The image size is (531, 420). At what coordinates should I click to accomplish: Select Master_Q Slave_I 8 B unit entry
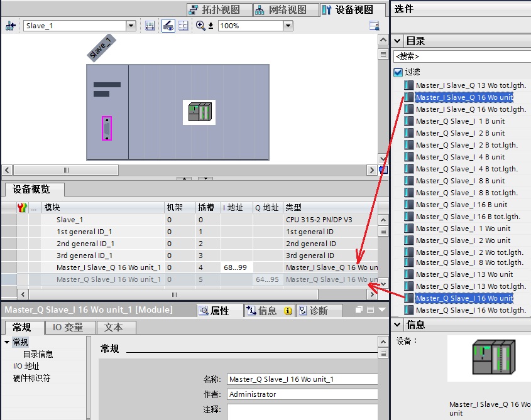click(x=460, y=181)
